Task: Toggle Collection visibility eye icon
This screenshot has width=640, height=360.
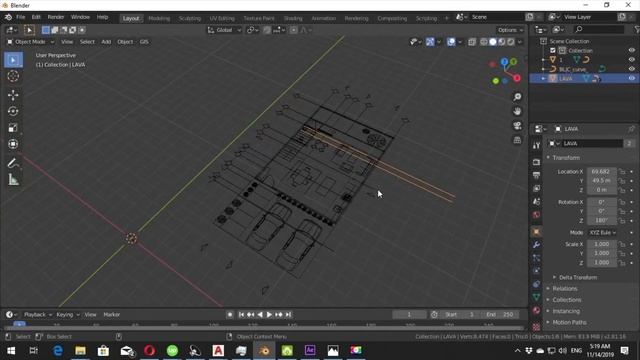Action: [631, 51]
